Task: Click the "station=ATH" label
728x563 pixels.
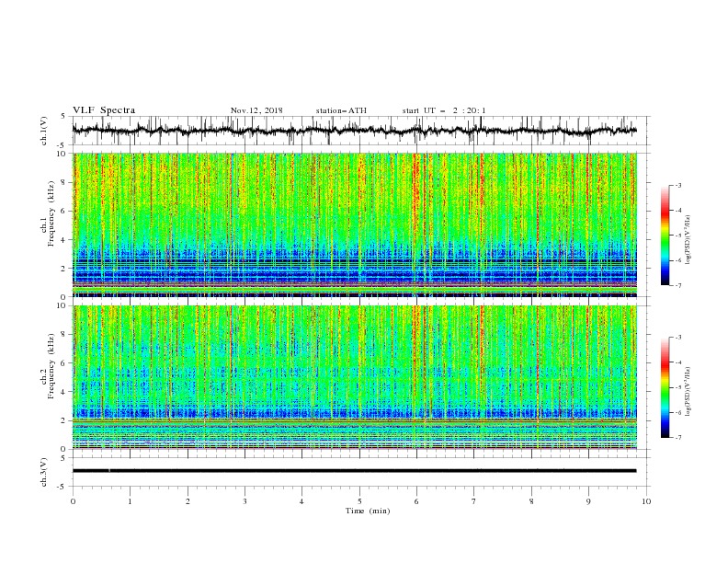Action: (x=341, y=110)
